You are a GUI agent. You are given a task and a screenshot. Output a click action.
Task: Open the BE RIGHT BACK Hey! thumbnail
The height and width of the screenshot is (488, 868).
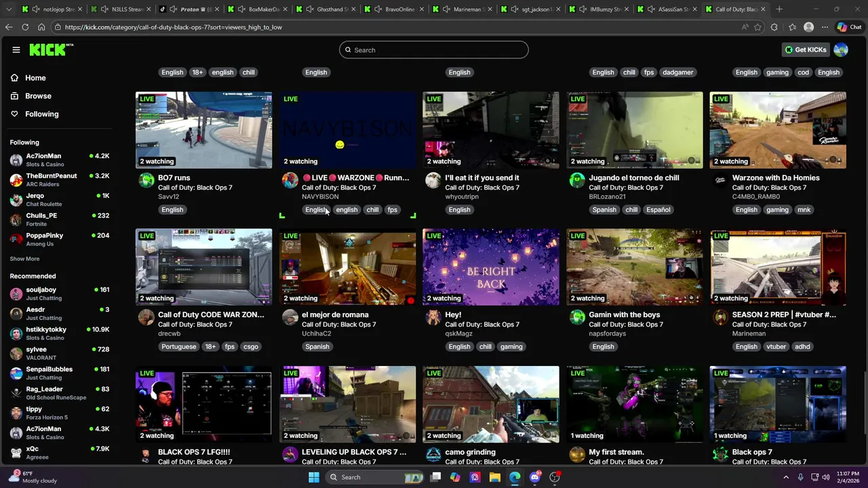[491, 267]
